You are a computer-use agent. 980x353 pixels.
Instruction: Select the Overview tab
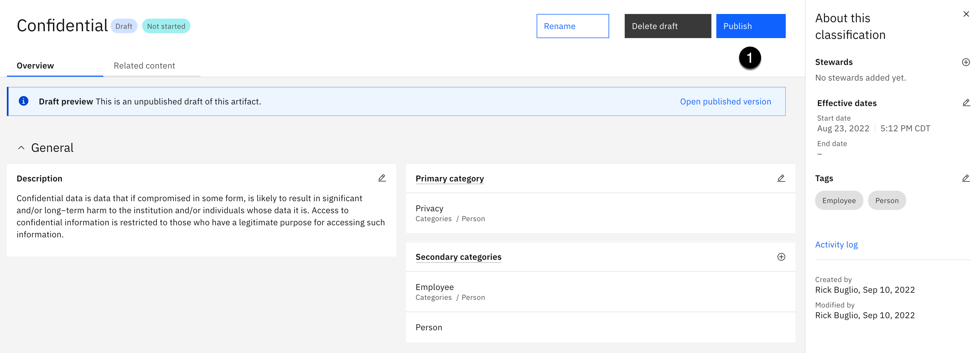pyautogui.click(x=35, y=65)
